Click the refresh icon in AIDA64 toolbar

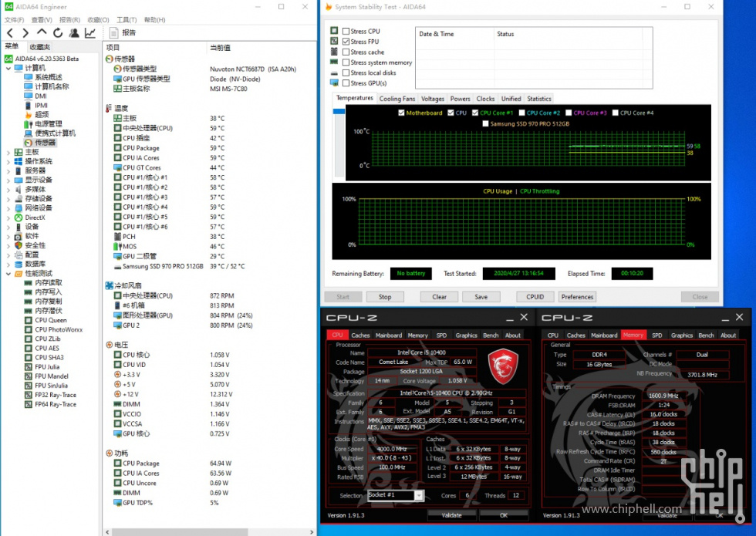click(x=58, y=32)
